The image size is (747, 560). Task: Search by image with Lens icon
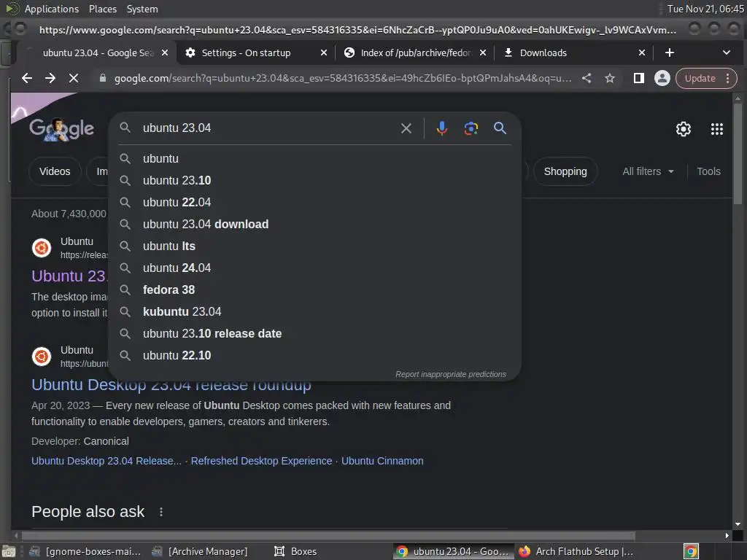(471, 128)
